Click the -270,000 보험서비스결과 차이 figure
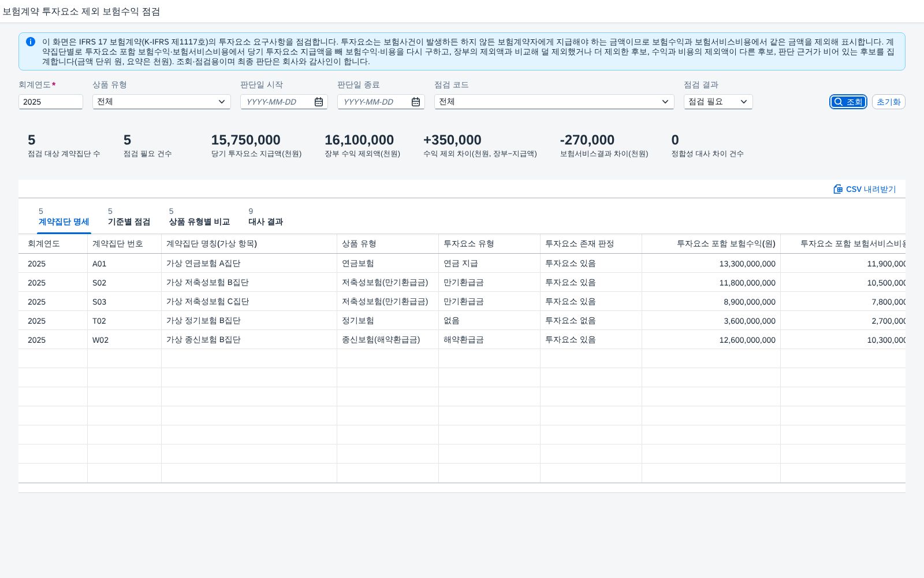 pyautogui.click(x=587, y=140)
